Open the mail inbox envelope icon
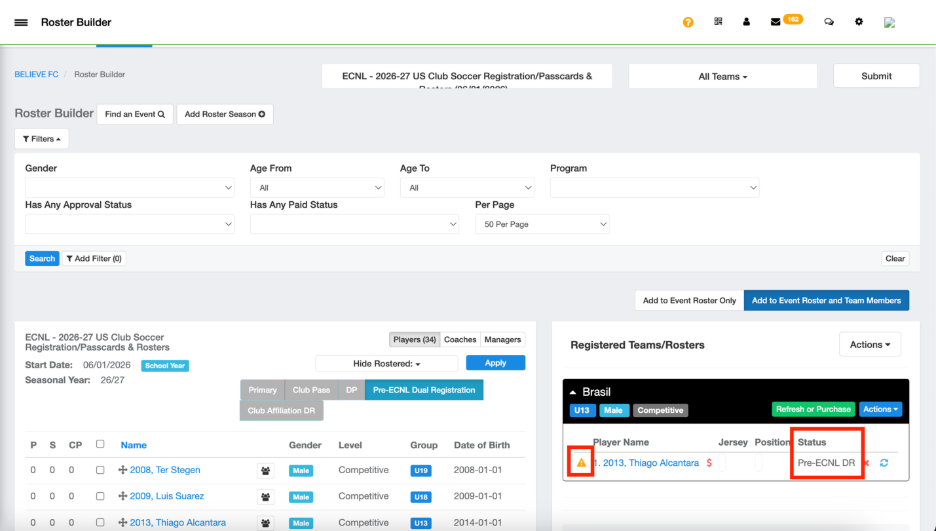 pyautogui.click(x=775, y=22)
